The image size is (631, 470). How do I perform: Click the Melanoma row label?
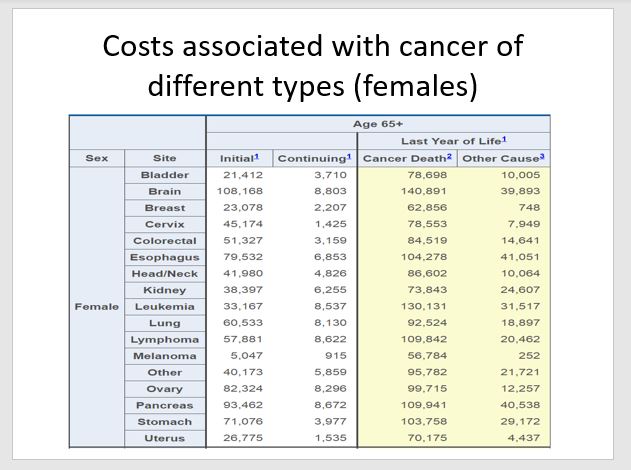164,356
